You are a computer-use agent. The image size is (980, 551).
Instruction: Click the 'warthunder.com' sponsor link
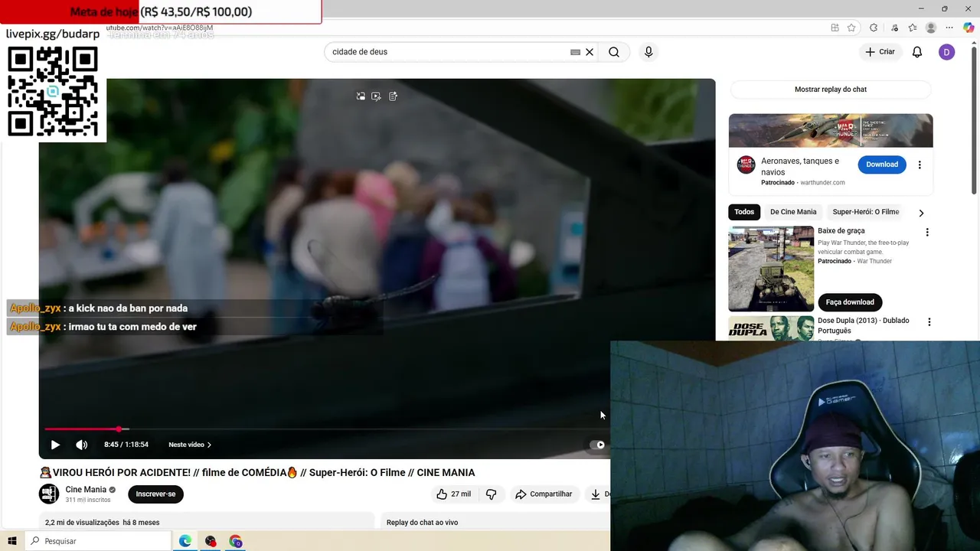pos(823,183)
